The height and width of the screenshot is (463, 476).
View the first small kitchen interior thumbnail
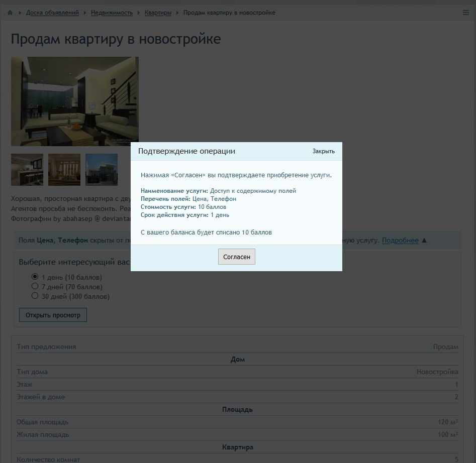point(27,170)
